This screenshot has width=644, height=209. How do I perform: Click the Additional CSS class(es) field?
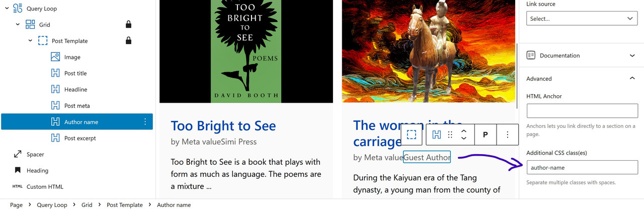coord(582,167)
